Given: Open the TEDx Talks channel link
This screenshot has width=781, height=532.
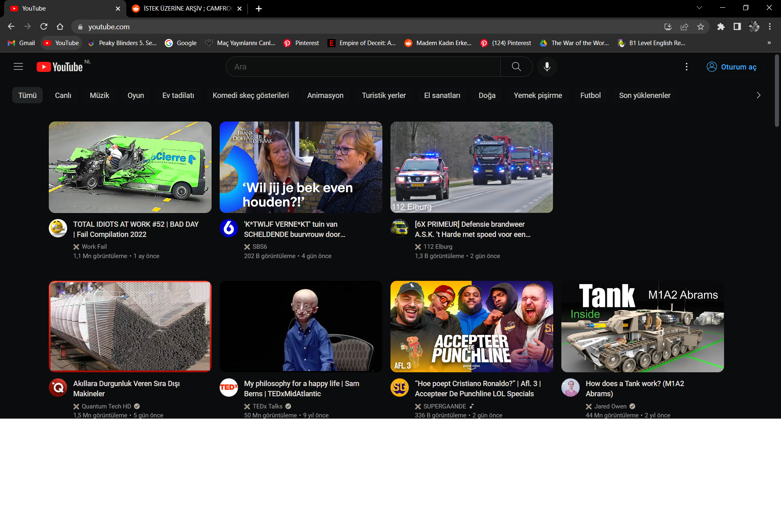Looking at the screenshot, I should point(267,406).
